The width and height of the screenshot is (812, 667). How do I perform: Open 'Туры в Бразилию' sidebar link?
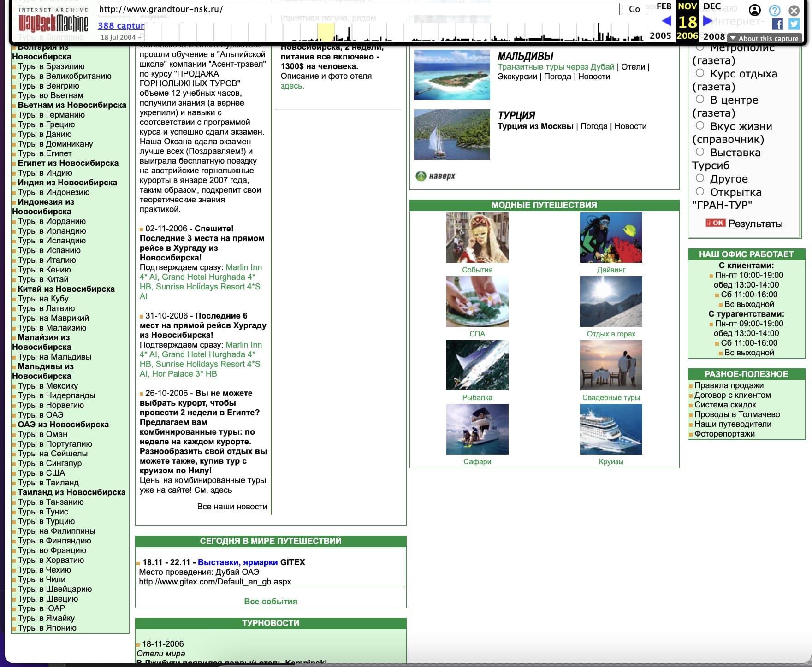(51, 66)
